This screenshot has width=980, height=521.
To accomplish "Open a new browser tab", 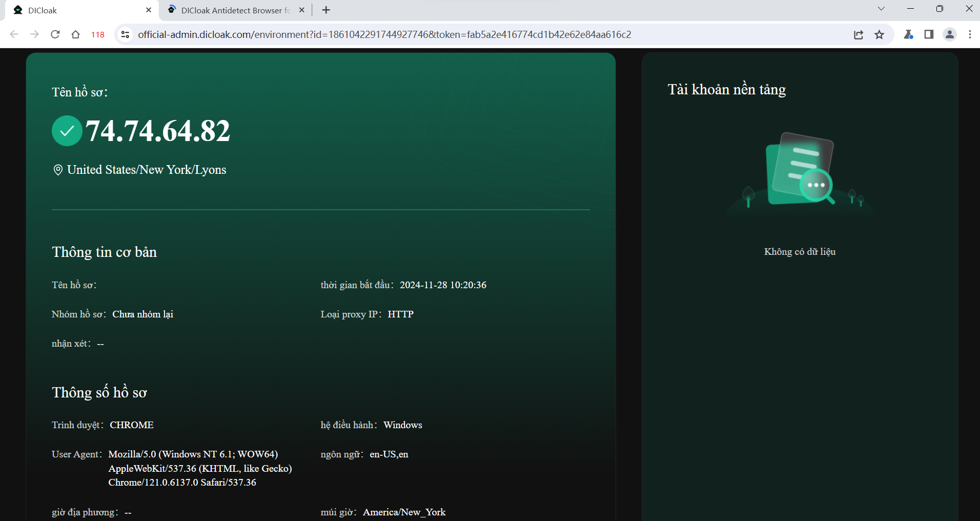I will click(326, 10).
